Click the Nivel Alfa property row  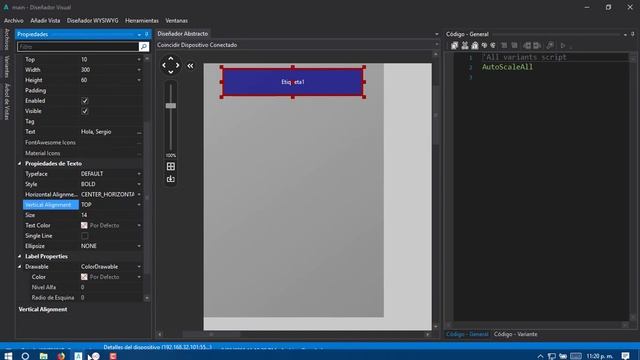pos(82,287)
